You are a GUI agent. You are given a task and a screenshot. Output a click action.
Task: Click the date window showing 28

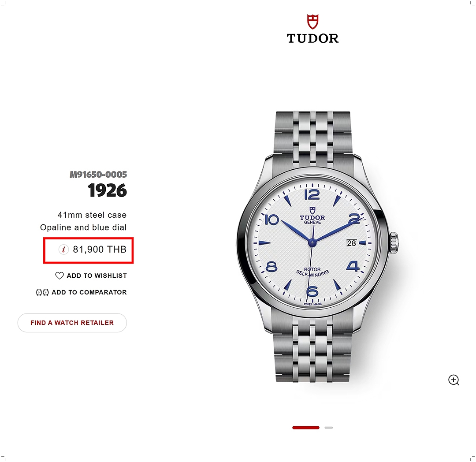[352, 243]
